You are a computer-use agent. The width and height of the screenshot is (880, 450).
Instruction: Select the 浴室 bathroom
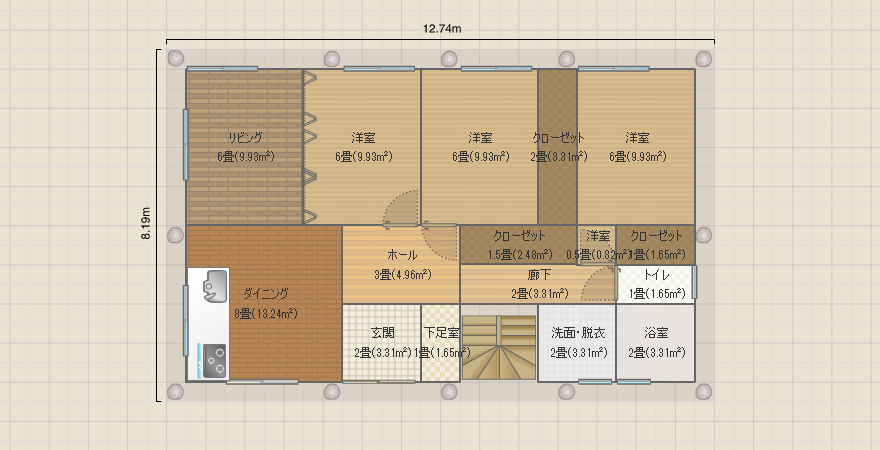656,343
